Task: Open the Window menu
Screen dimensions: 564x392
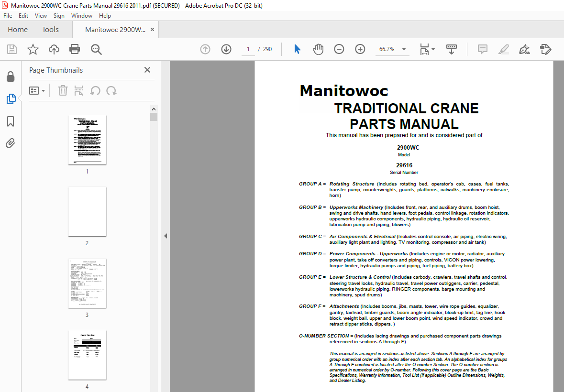Action: 82,15
